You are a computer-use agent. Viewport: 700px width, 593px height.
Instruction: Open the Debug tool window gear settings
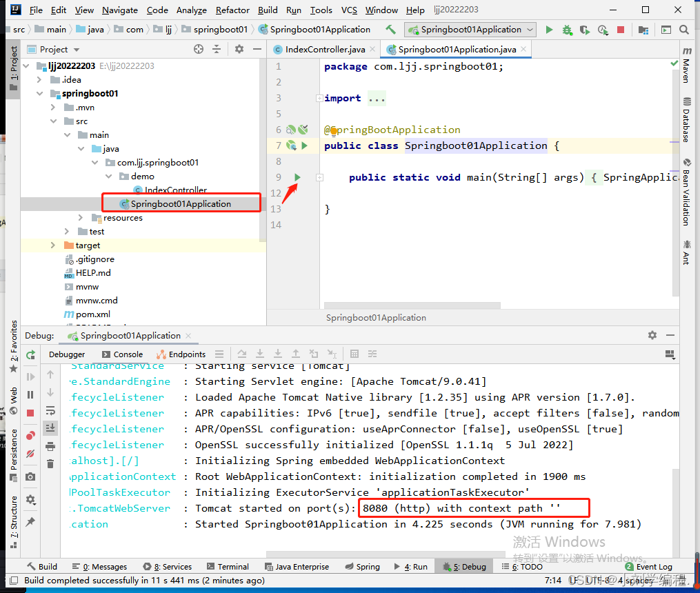(x=652, y=335)
